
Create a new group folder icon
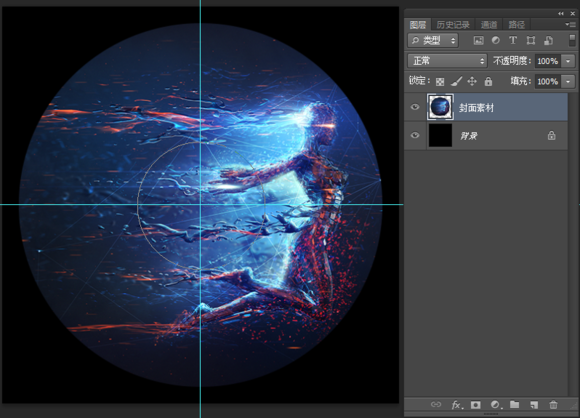[x=515, y=405]
